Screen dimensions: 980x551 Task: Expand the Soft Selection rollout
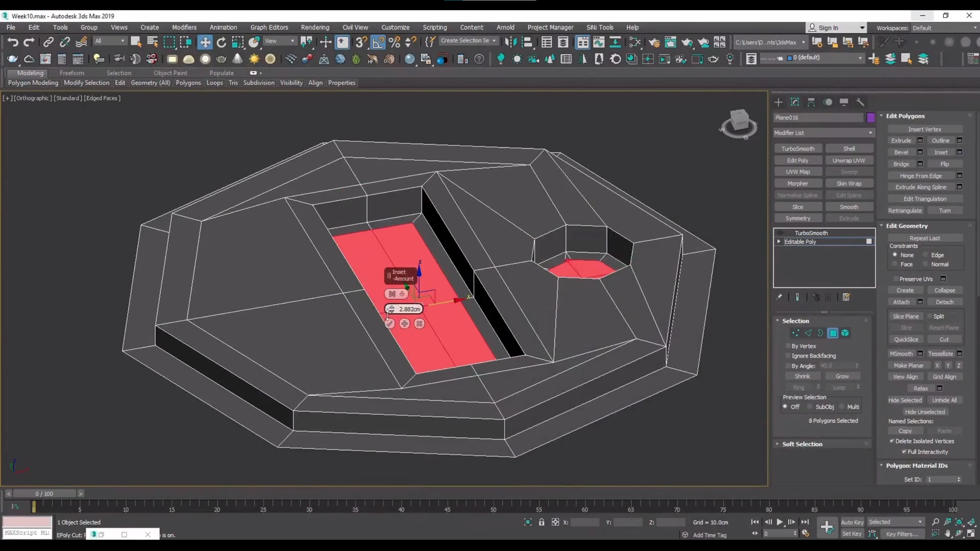pyautogui.click(x=802, y=444)
